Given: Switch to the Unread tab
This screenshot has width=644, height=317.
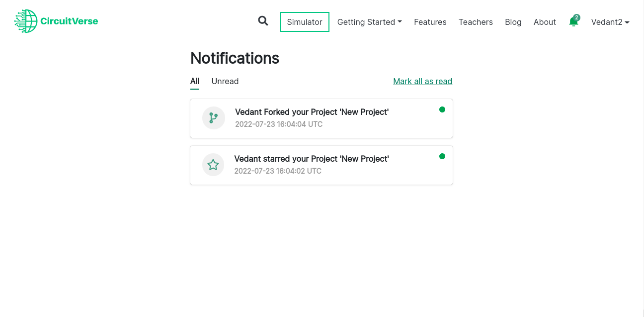Looking at the screenshot, I should coord(225,81).
